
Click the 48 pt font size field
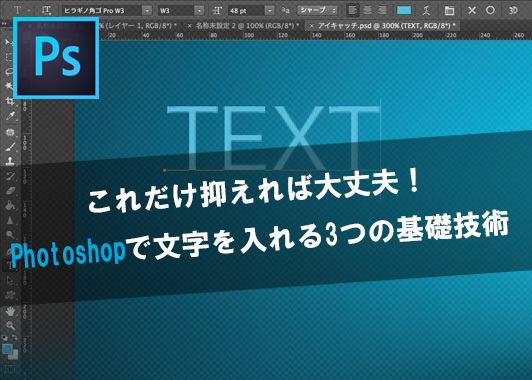pos(247,11)
